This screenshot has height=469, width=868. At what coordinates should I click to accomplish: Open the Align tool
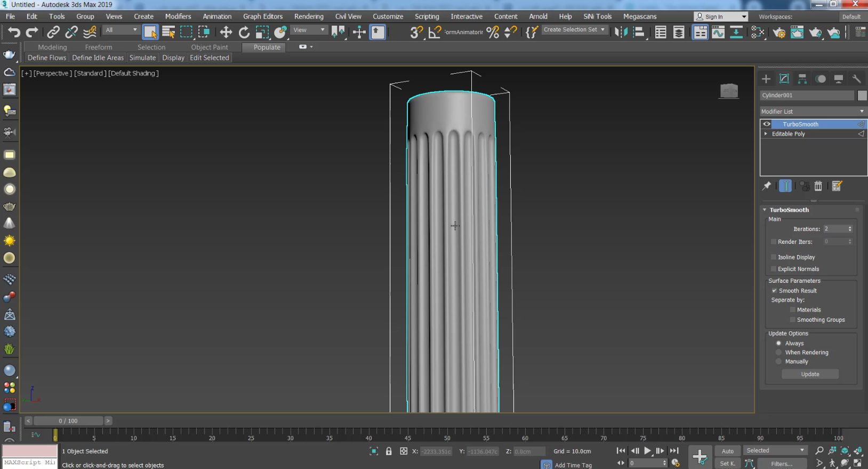tap(639, 33)
